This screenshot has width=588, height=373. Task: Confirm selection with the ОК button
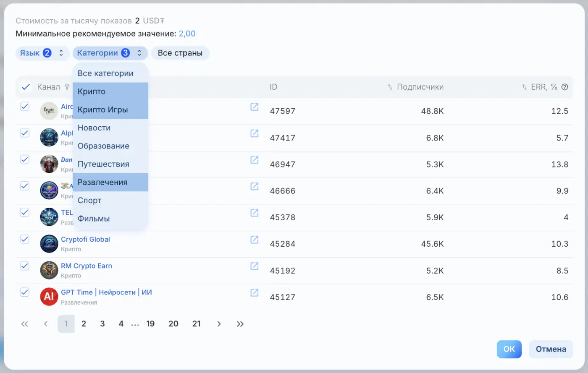coord(509,349)
